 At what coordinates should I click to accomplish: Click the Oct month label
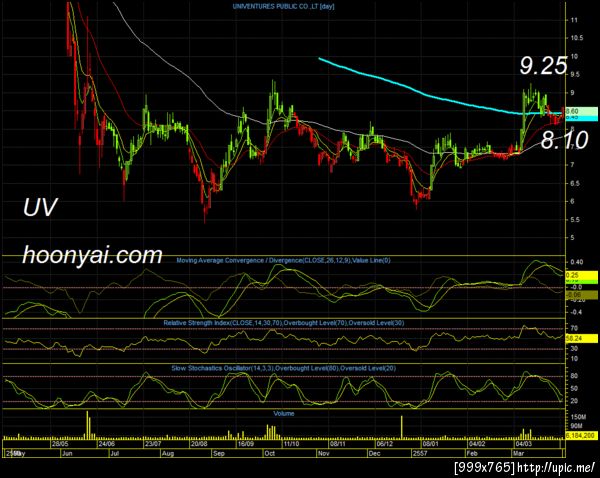[270, 454]
